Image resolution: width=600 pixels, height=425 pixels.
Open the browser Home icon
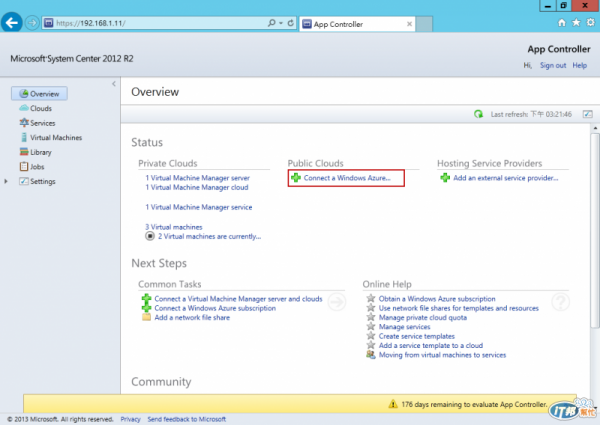point(561,23)
